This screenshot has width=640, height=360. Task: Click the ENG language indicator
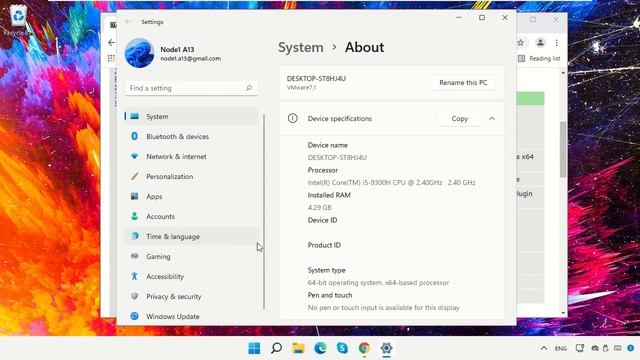coord(561,348)
